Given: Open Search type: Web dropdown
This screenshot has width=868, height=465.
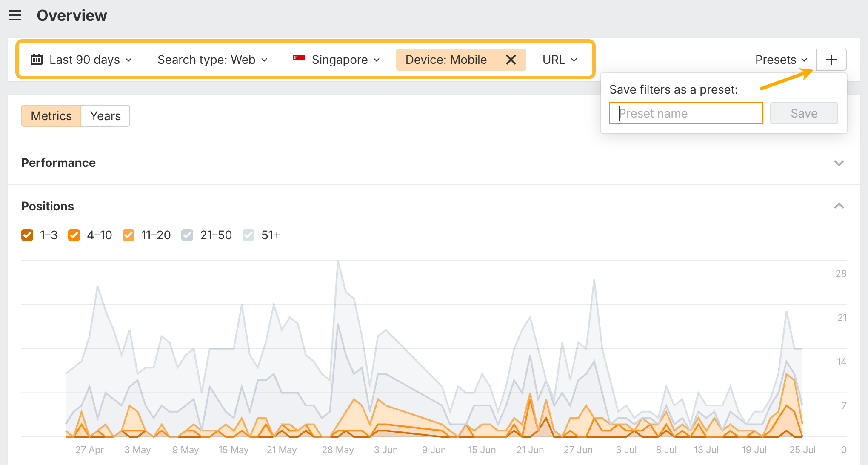Looking at the screenshot, I should pos(212,60).
